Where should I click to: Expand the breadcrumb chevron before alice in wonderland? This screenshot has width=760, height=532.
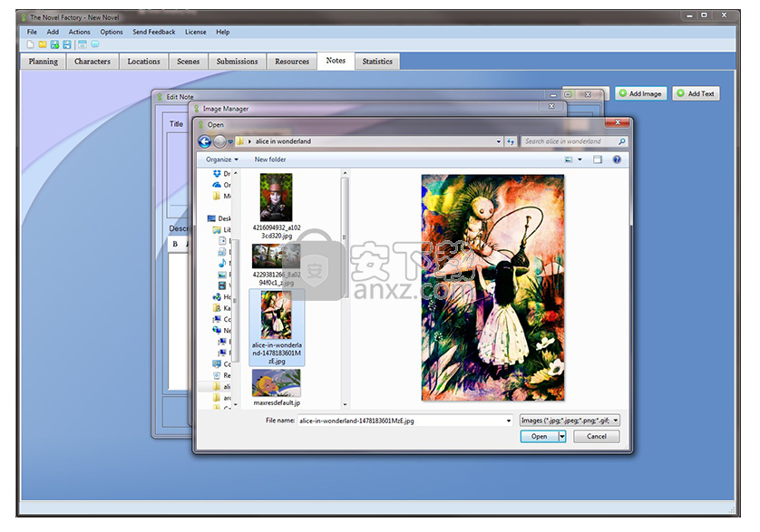(249, 141)
